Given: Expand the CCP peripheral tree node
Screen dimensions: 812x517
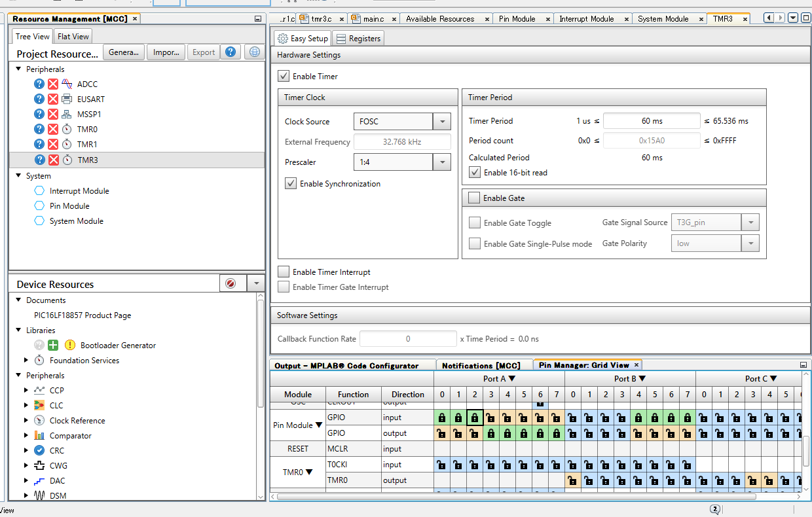Looking at the screenshot, I should point(26,391).
